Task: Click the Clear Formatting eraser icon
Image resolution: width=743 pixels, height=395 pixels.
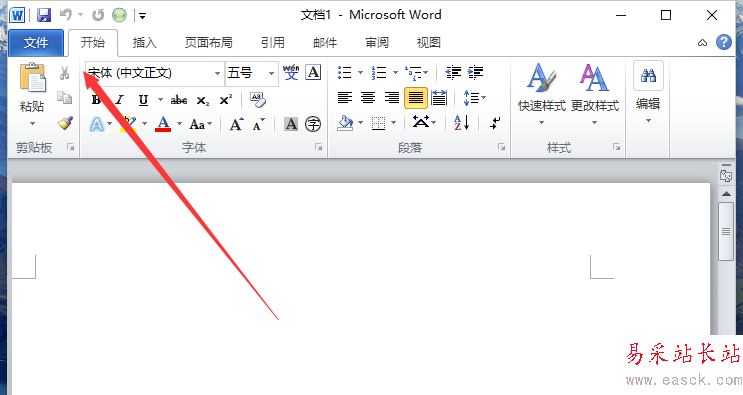Action: point(258,99)
